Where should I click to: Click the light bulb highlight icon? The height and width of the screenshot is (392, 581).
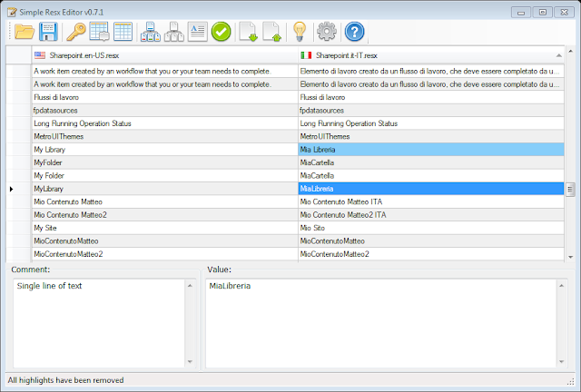pyautogui.click(x=300, y=32)
